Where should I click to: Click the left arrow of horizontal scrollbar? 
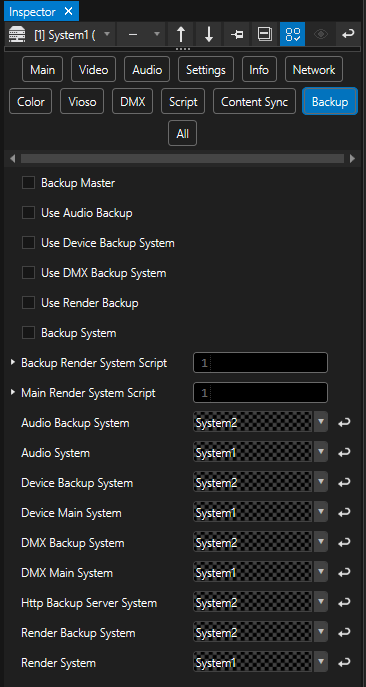pyautogui.click(x=12, y=159)
